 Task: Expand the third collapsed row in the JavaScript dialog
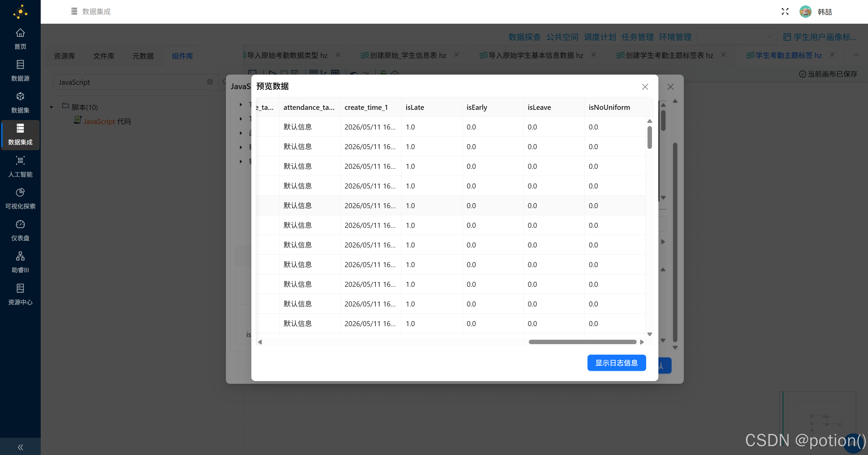241,133
